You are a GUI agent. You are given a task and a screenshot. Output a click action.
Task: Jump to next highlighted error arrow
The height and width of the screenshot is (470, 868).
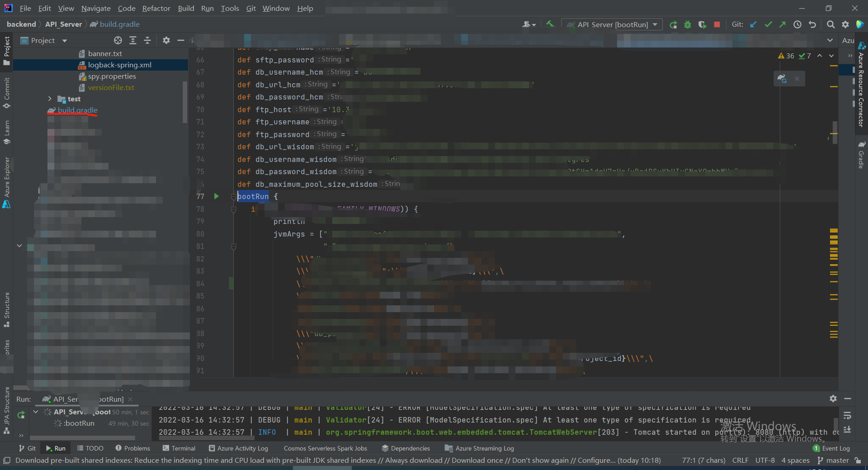coord(831,56)
